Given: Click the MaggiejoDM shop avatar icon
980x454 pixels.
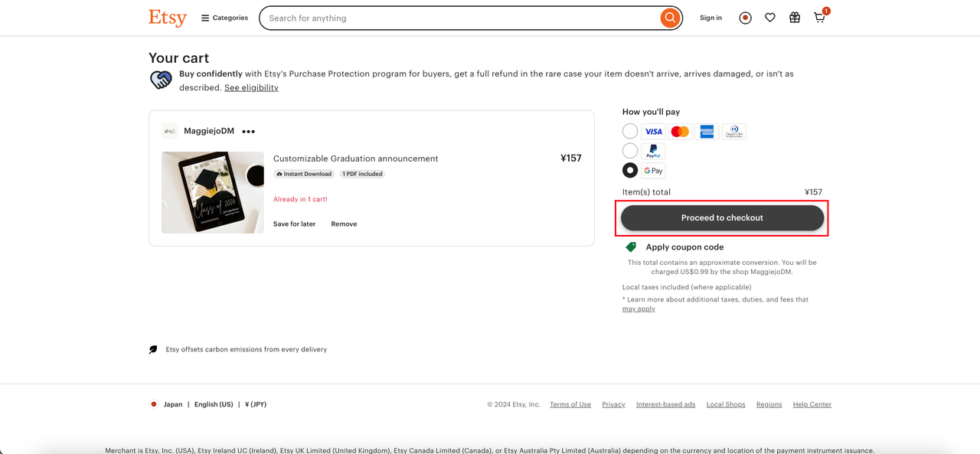Looking at the screenshot, I should [x=170, y=131].
